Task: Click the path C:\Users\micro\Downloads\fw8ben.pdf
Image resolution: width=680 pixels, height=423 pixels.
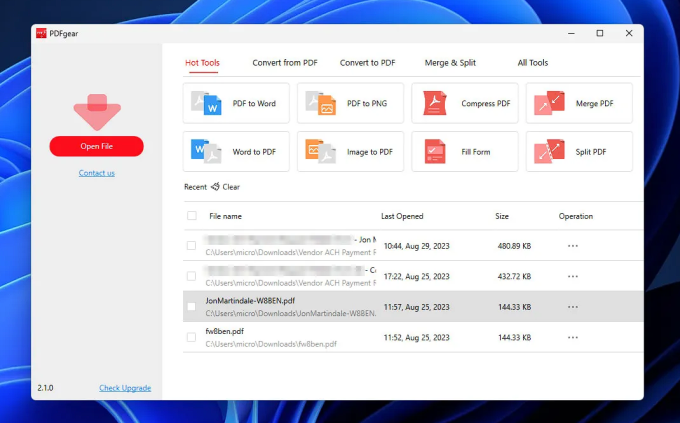Action: coord(271,344)
